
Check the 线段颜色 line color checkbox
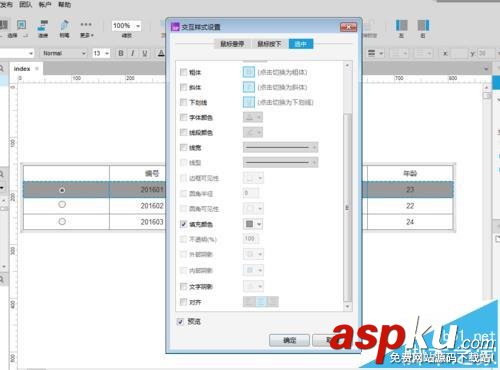(x=183, y=132)
